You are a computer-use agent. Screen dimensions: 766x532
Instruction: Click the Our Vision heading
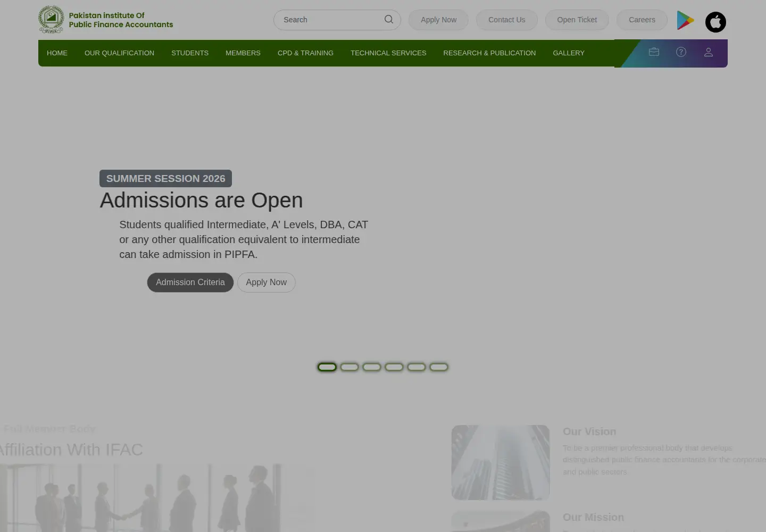point(589,431)
